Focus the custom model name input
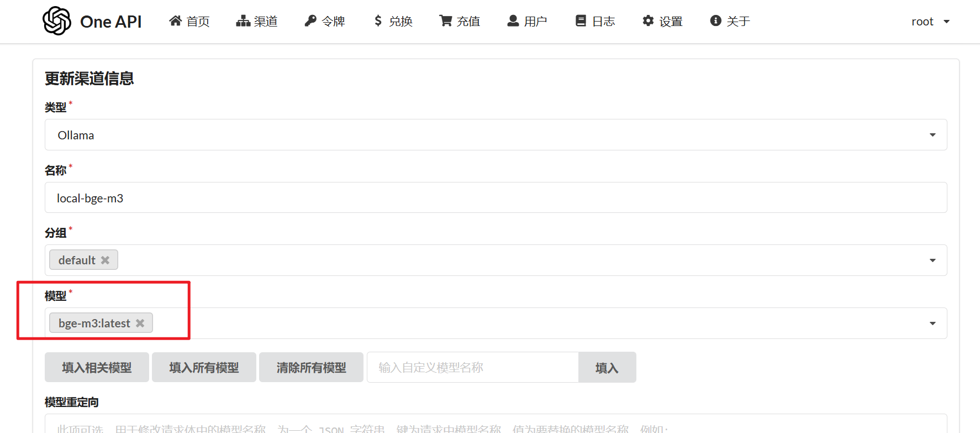This screenshot has width=980, height=433. (473, 367)
